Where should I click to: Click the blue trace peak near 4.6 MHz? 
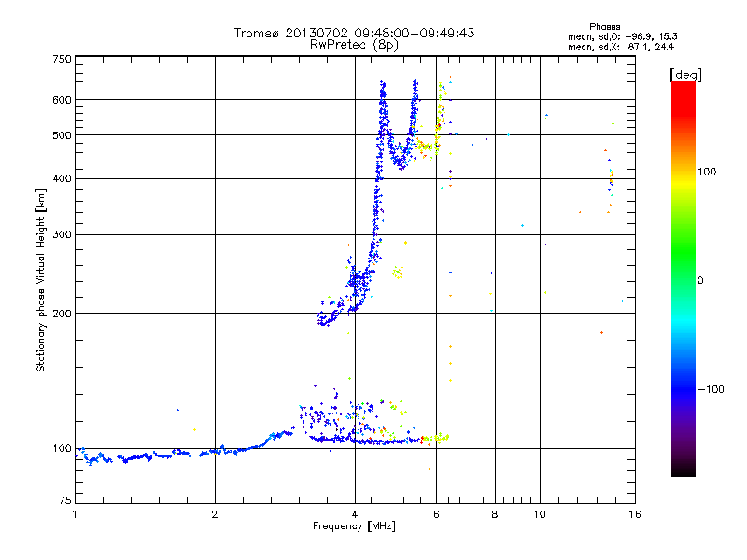click(382, 85)
